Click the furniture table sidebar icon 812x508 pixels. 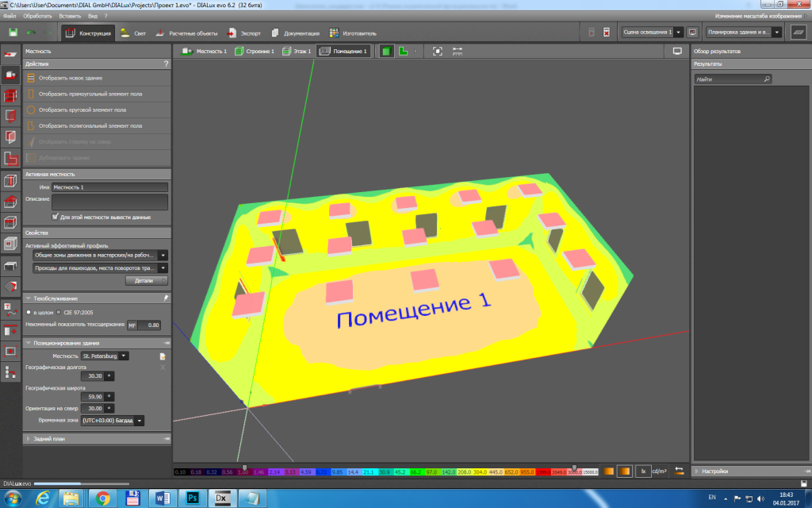10,266
